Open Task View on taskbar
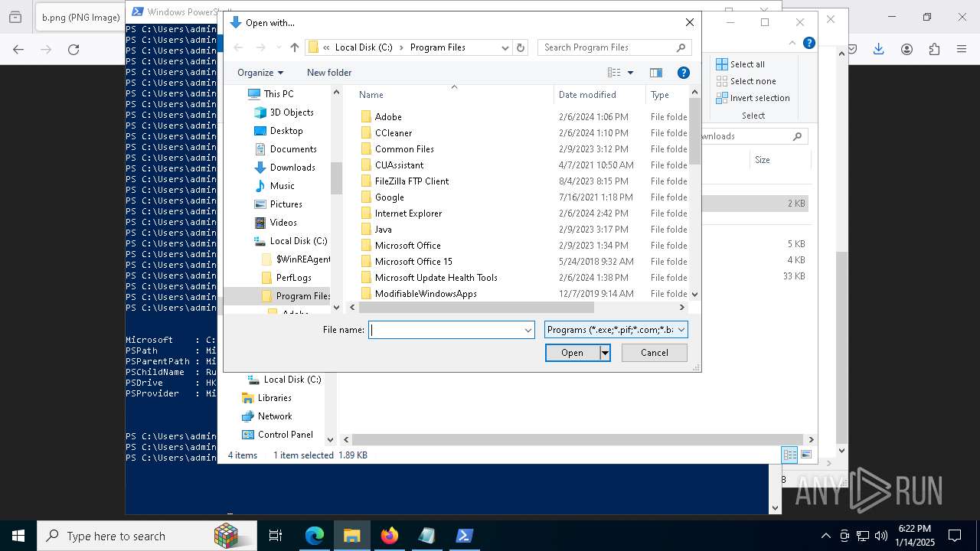Image resolution: width=980 pixels, height=551 pixels. click(276, 536)
